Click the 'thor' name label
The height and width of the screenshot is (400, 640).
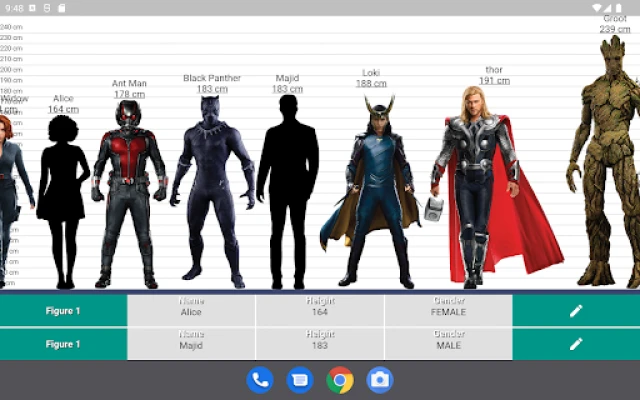494,70
